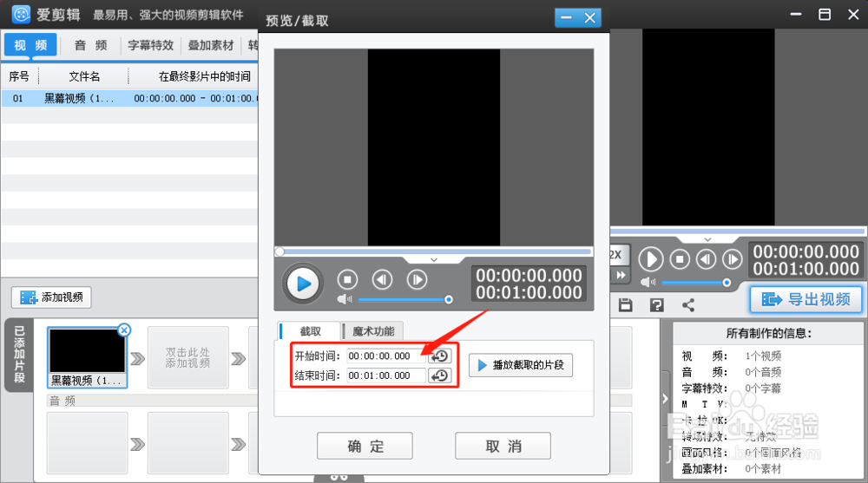This screenshot has height=483, width=868.
Task: Minimize the main 爱剪辑 window
Action: pyautogui.click(x=796, y=14)
